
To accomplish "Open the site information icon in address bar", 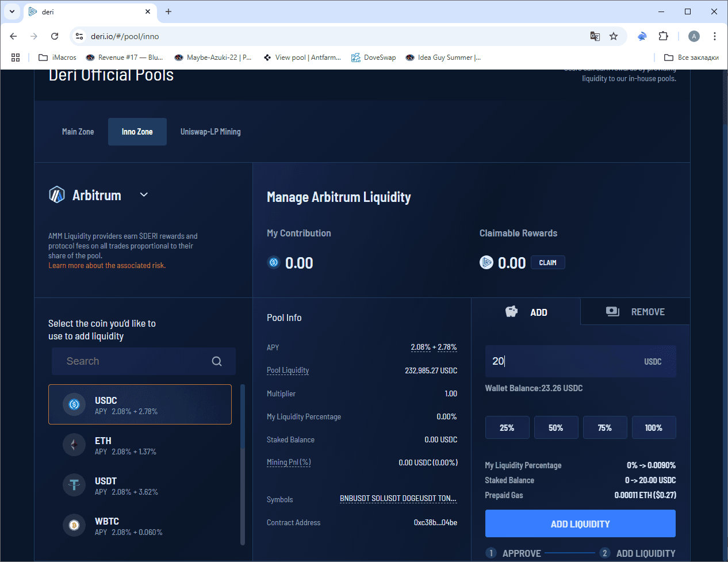I will [79, 36].
